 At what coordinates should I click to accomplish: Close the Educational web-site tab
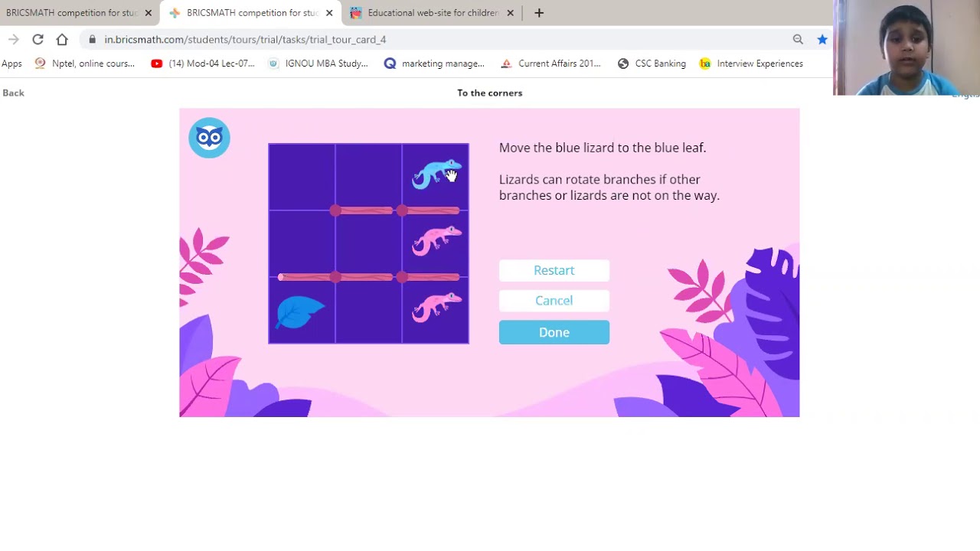click(510, 13)
